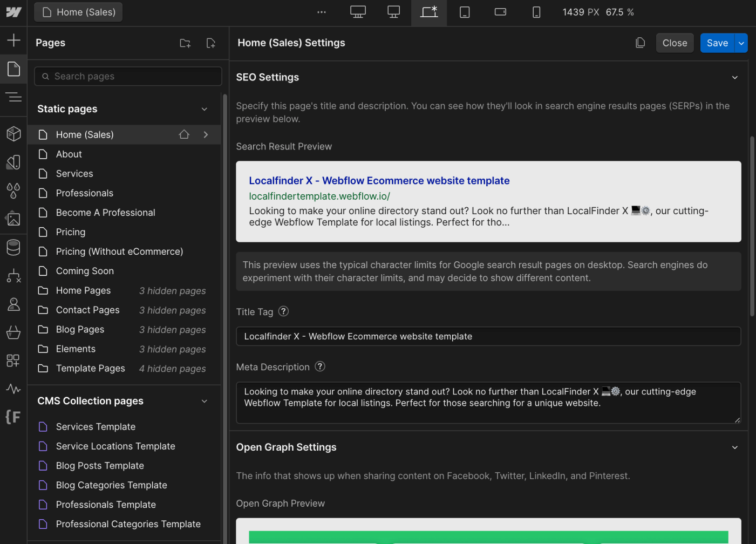Open the Webflow logo menu
This screenshot has height=544, width=756.
pyautogui.click(x=13, y=12)
